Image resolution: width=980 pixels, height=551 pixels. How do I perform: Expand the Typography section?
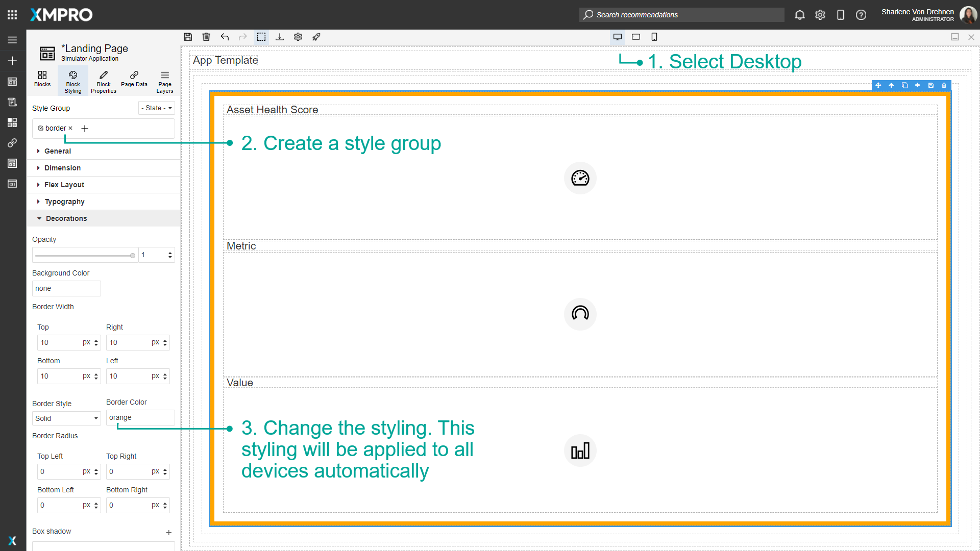[64, 201]
